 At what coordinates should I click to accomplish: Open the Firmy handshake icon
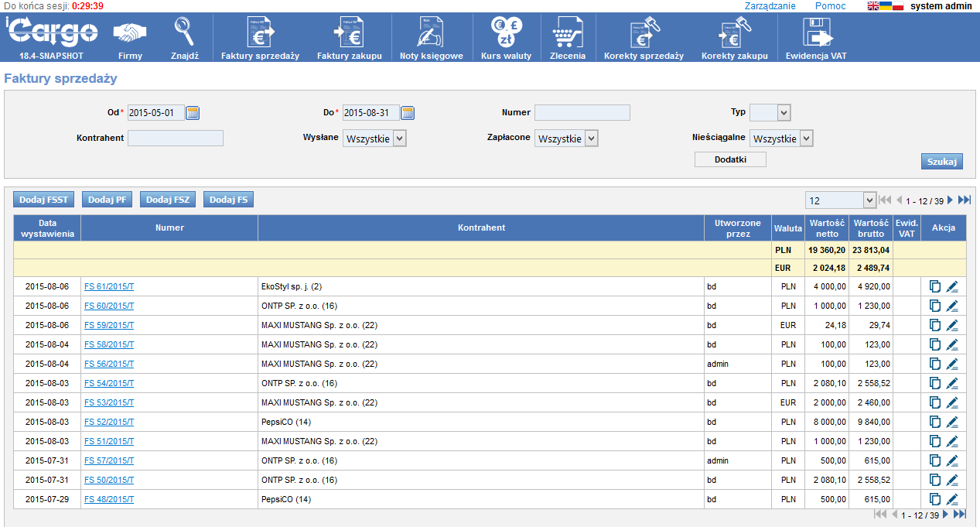pyautogui.click(x=130, y=33)
